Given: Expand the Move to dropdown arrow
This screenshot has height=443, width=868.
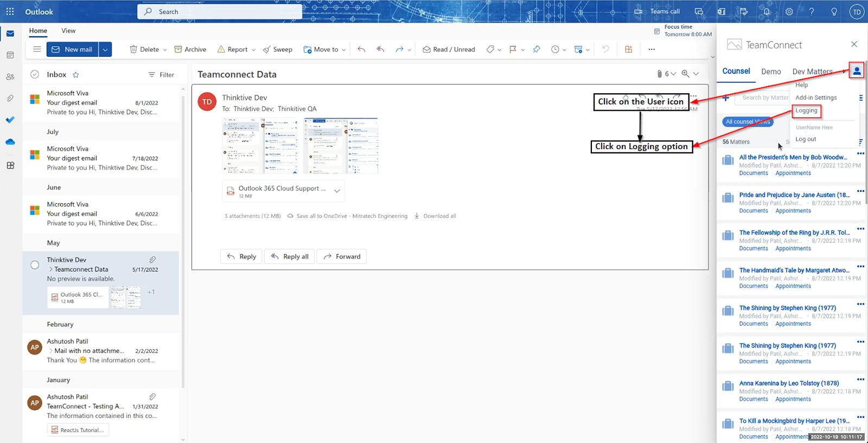Looking at the screenshot, I should point(344,50).
